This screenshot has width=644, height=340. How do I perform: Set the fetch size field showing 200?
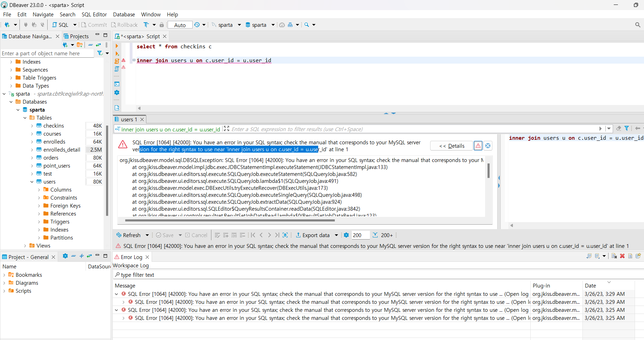pos(360,235)
